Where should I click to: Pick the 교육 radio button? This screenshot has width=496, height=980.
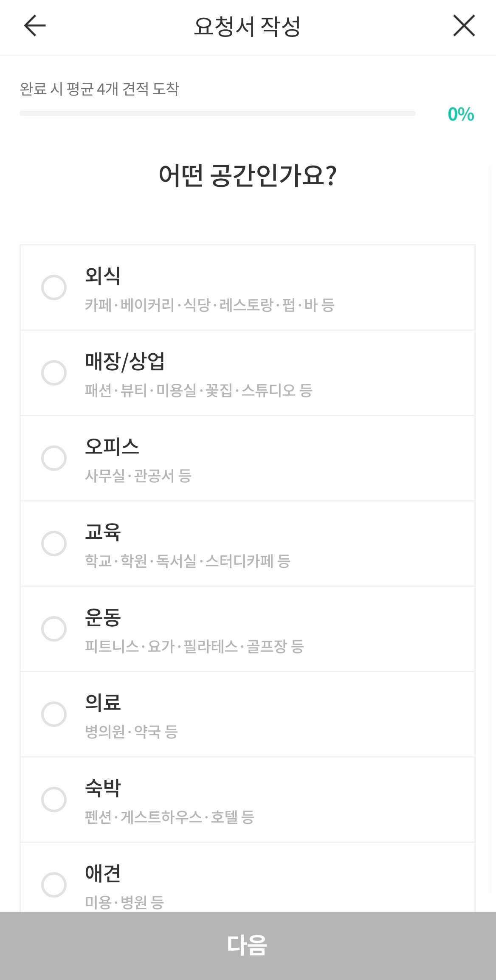click(54, 544)
